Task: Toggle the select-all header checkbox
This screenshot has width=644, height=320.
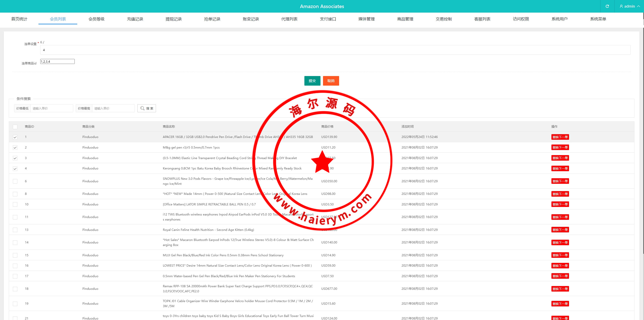Action: (15, 127)
